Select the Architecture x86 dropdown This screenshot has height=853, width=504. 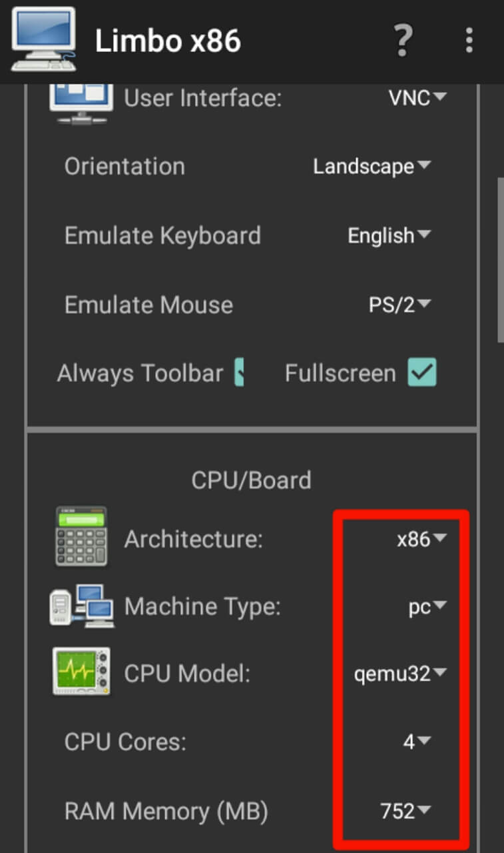point(421,539)
